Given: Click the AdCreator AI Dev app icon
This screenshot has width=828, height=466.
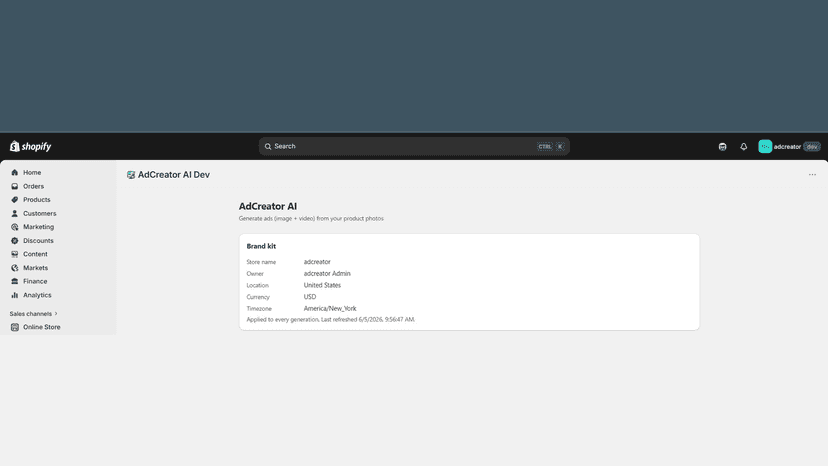Looking at the screenshot, I should (x=131, y=175).
